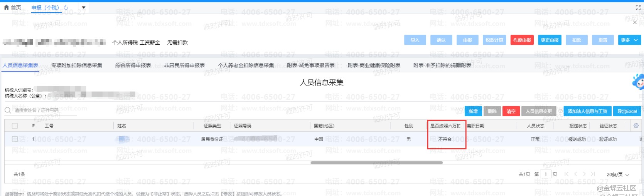The width and height of the screenshot is (644, 196).
Task: Click the search magnifier icon
Action: 8,111
